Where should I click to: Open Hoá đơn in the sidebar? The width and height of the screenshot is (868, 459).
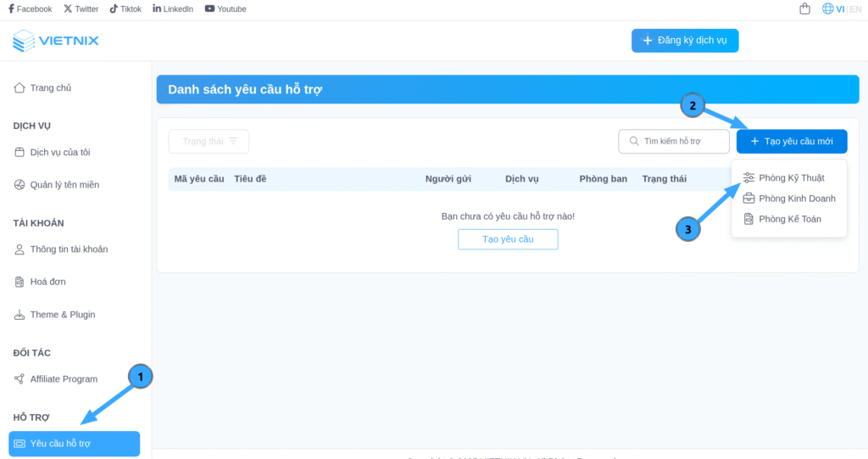47,282
